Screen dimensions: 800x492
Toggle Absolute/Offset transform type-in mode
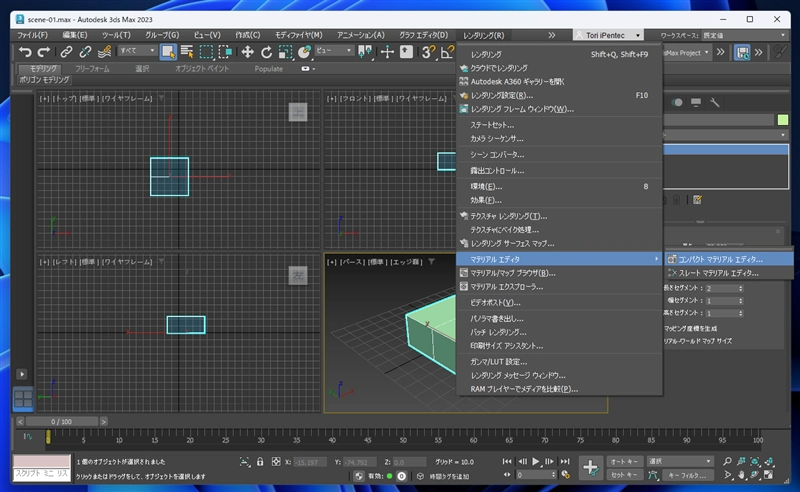276,462
